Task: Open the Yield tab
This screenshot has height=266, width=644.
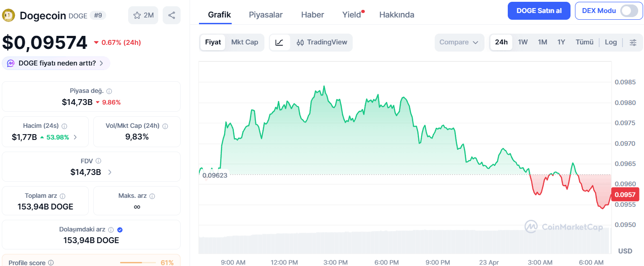Action: click(x=352, y=14)
